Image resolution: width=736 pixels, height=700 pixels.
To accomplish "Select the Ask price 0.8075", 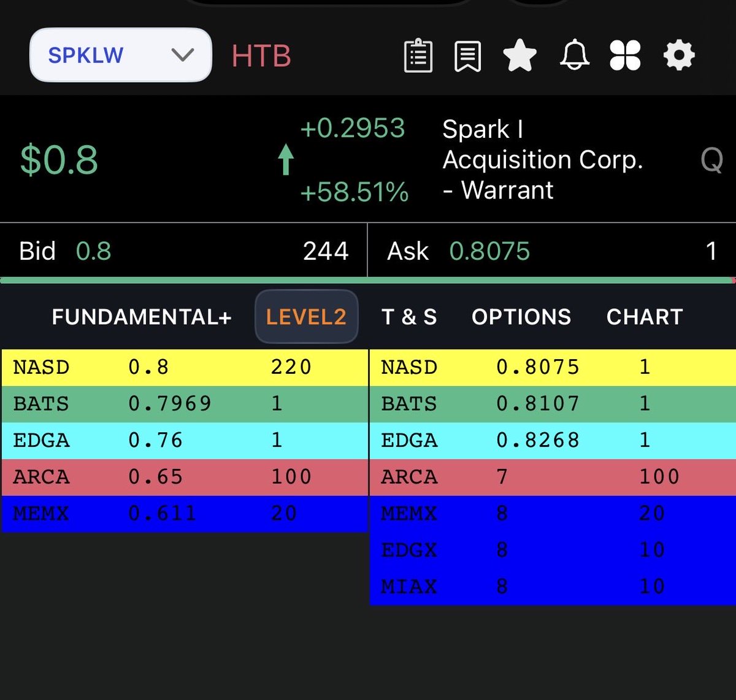I will pyautogui.click(x=489, y=251).
